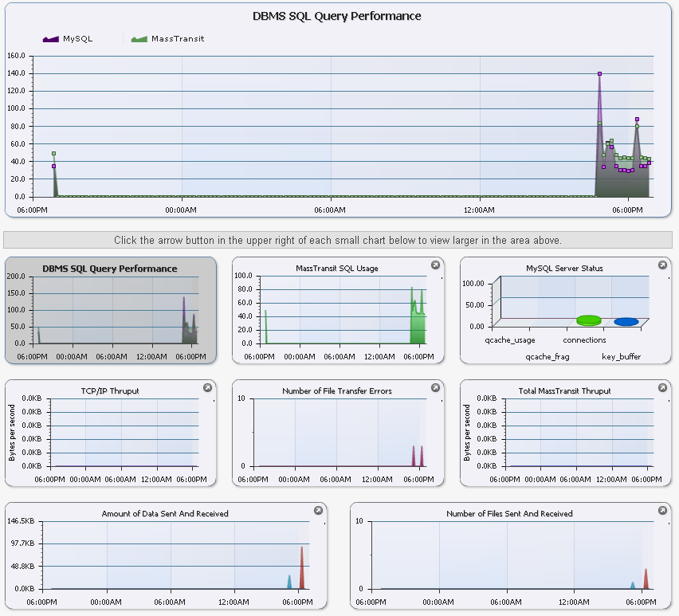Image resolution: width=679 pixels, height=616 pixels.
Task: Enlarge Number of File Transfer Errors chart arrow
Action: click(435, 387)
